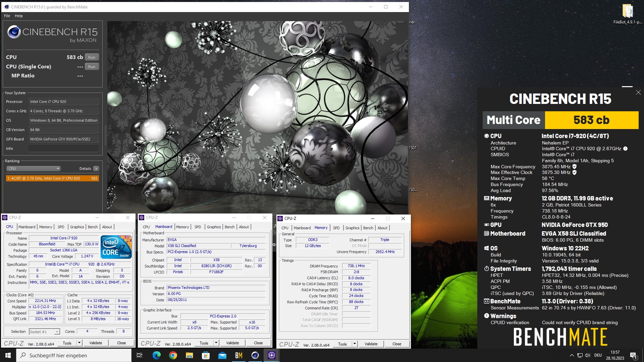The height and width of the screenshot is (362, 644).
Task: Click DRAM Frequency value 738.1 MHz
Action: point(356,266)
